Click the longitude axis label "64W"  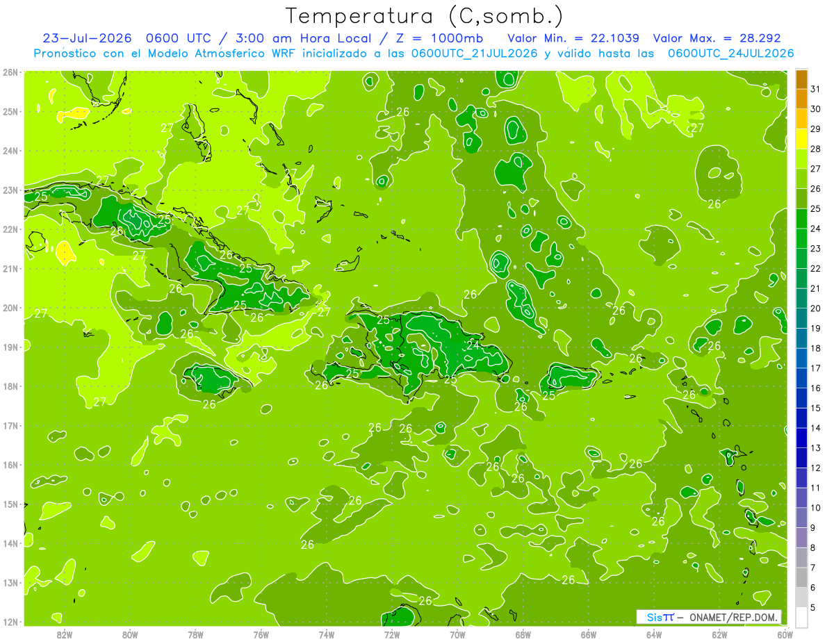[x=654, y=634]
